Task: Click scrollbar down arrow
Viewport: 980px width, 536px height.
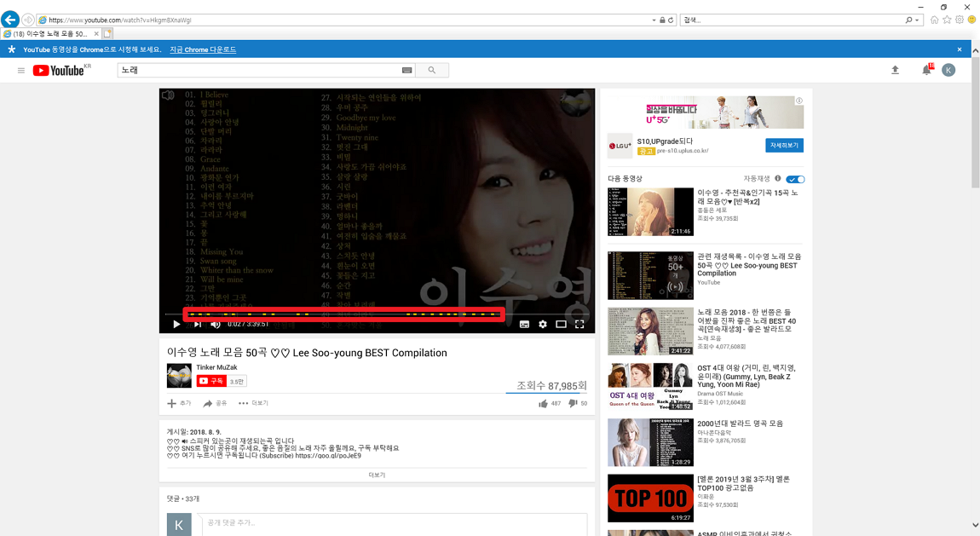Action: pos(975,526)
